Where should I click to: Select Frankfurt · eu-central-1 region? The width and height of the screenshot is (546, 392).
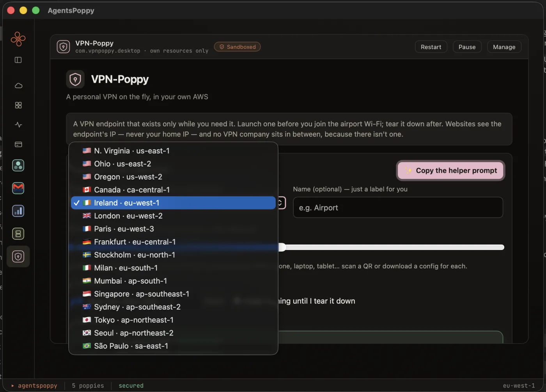[173, 242]
